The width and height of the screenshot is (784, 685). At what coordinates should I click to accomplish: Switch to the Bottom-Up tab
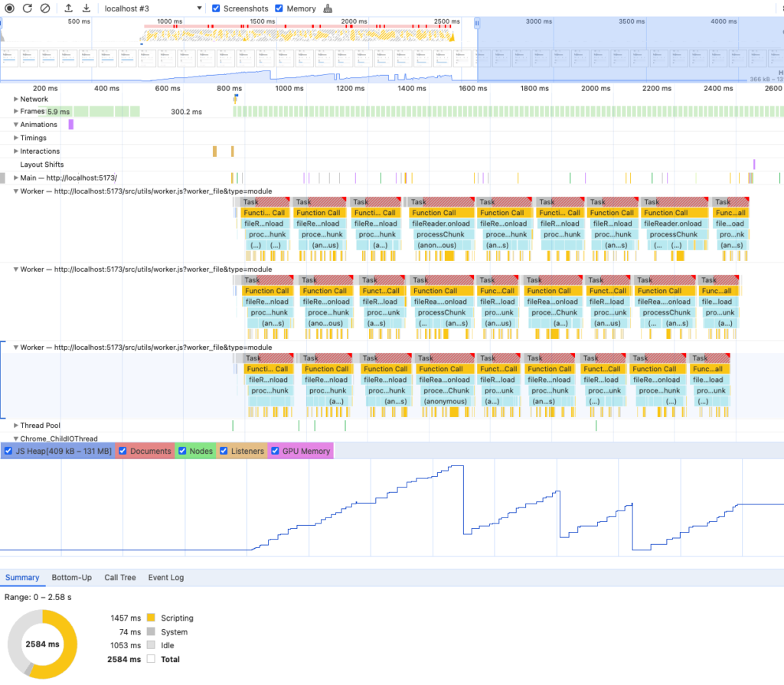[x=72, y=578]
